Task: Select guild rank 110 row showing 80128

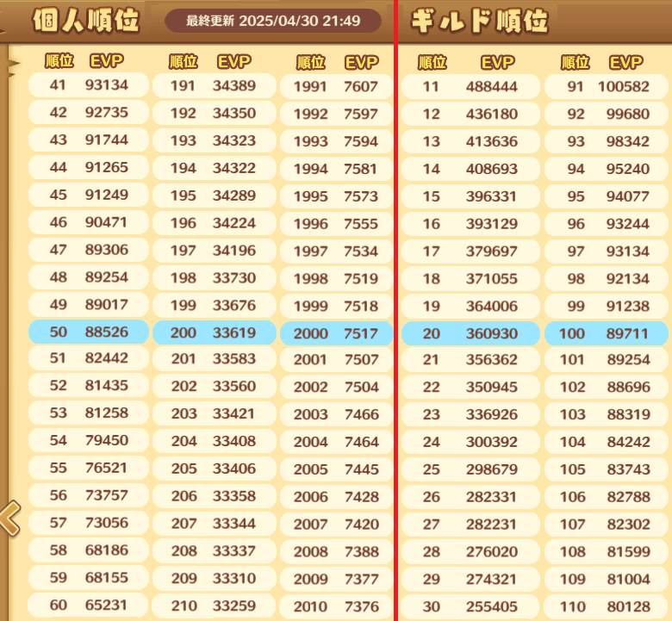Action: pyautogui.click(x=607, y=606)
